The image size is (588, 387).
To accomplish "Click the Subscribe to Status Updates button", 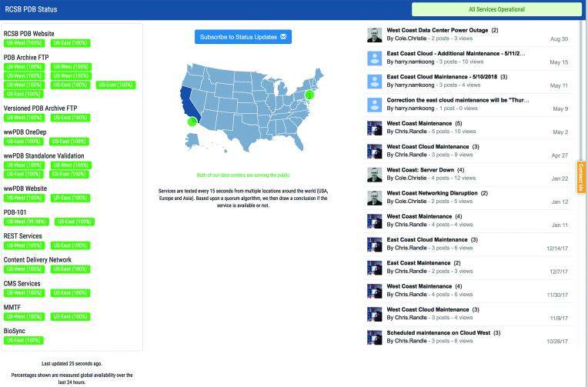I will pos(243,37).
